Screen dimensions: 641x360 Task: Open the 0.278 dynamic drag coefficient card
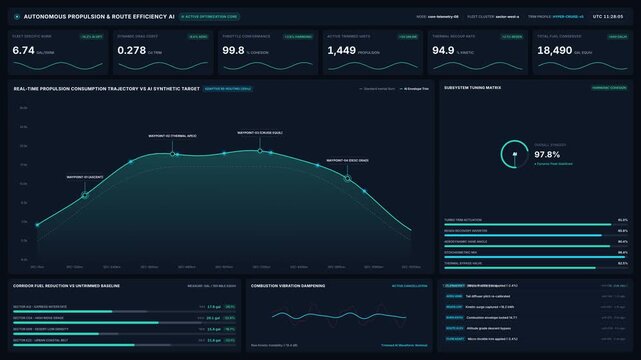(163, 52)
